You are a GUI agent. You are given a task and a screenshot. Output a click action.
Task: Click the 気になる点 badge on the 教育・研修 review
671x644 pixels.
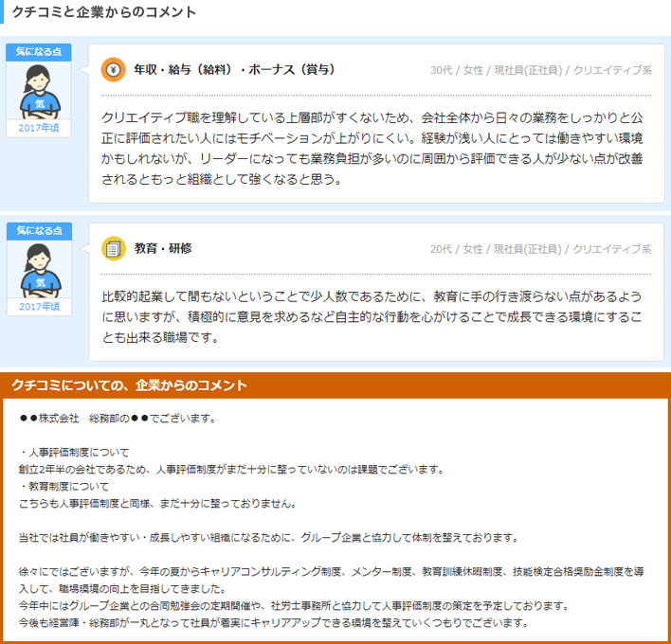point(38,231)
